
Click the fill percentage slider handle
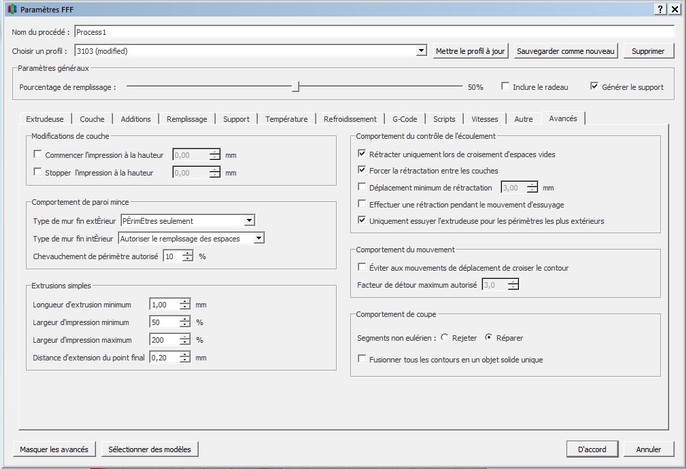(296, 87)
